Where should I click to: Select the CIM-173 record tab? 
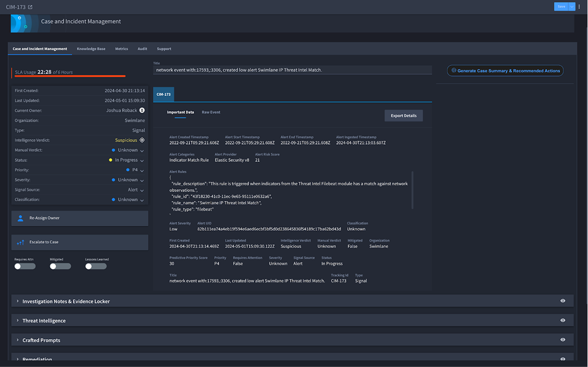[163, 94]
